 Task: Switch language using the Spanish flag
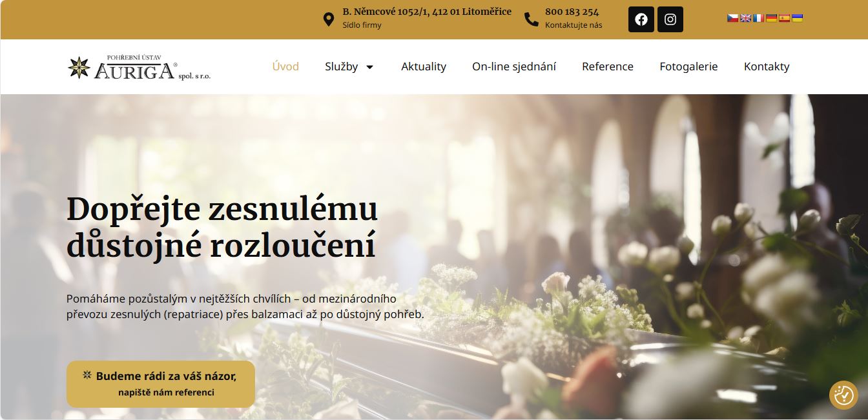click(x=785, y=18)
